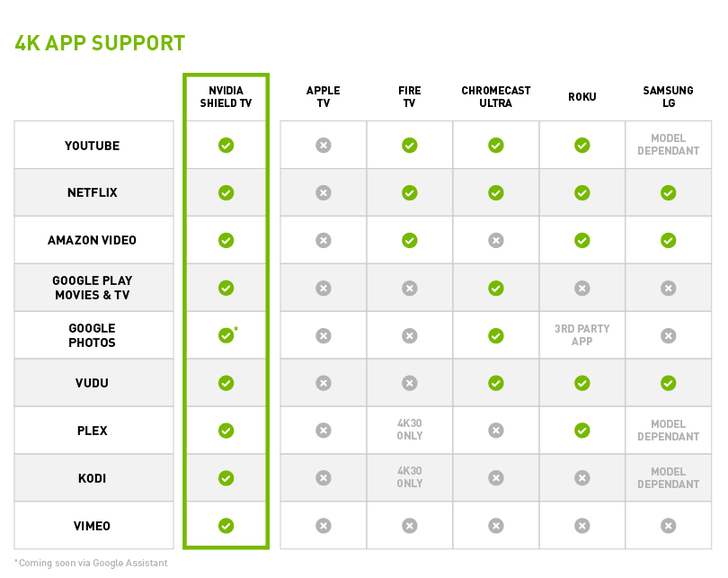Viewport: 728px width, 578px height.
Task: Click the green check for NVIDIA Shield YouTube
Action: (x=226, y=145)
